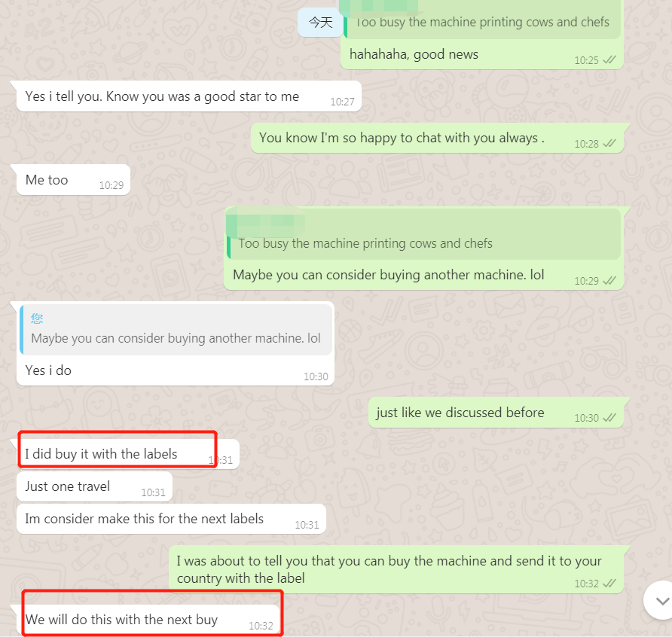Click the 'Me too' message bubble
Viewport: 672px width, 637px height.
click(73, 180)
